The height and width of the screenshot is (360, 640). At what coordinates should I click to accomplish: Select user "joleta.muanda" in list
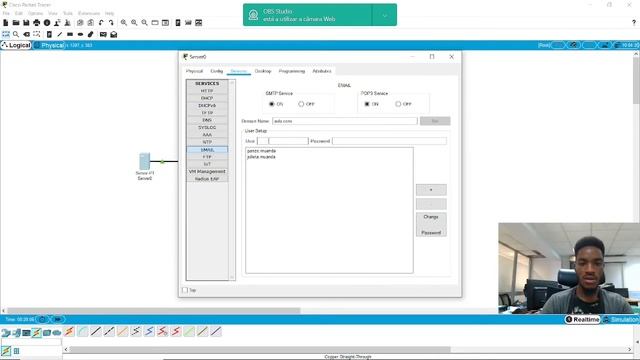tap(261, 157)
